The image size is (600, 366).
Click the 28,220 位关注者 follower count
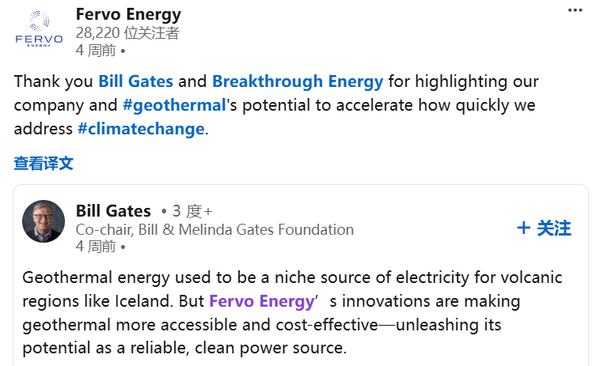(x=127, y=33)
